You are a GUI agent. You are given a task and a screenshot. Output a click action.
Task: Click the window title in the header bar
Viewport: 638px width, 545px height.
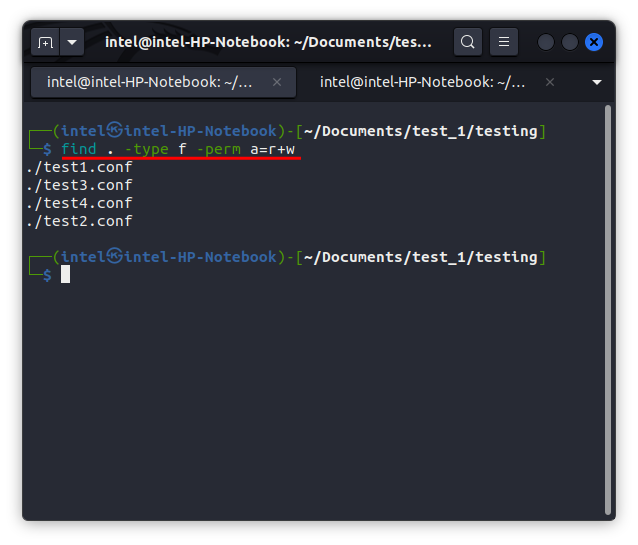(x=268, y=42)
